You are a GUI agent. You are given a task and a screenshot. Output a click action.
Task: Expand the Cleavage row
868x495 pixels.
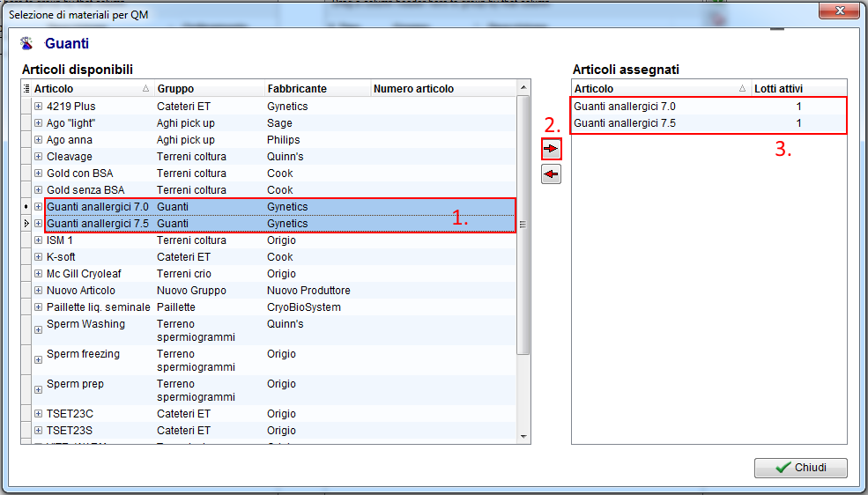[38, 157]
